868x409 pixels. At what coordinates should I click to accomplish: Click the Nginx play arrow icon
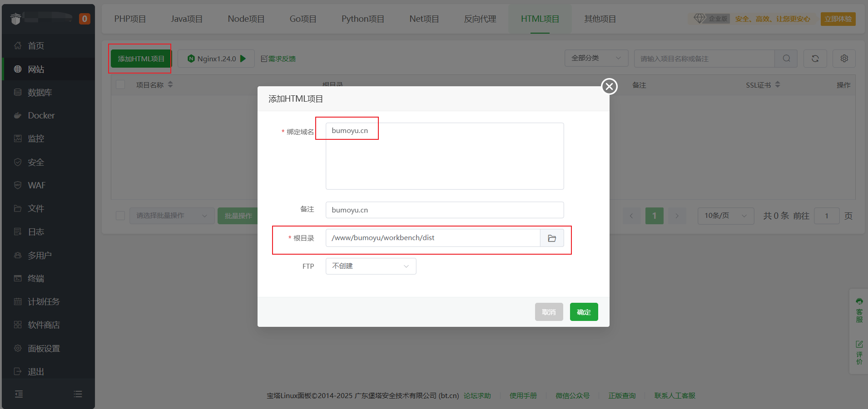(243, 59)
